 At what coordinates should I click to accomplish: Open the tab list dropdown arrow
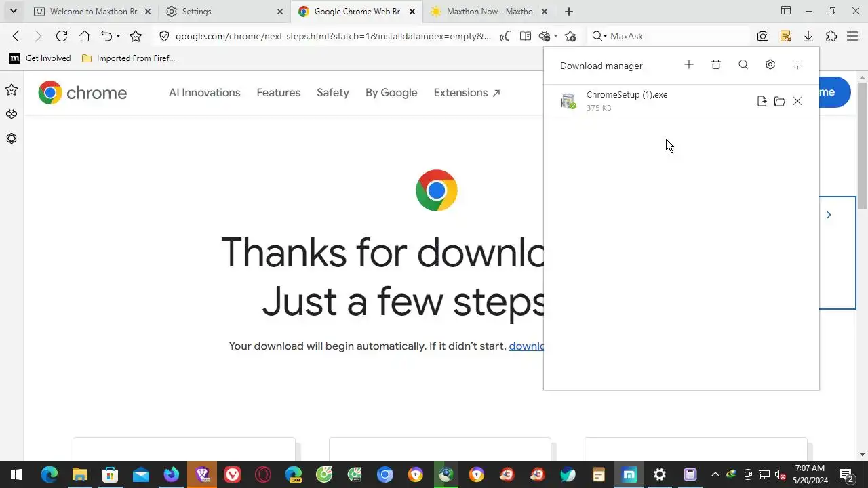(x=13, y=11)
